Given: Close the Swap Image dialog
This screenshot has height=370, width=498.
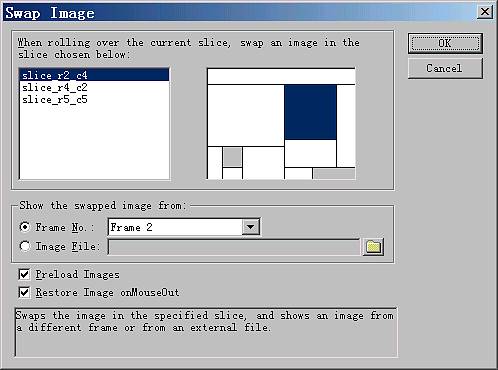Looking at the screenshot, I should (485, 12).
